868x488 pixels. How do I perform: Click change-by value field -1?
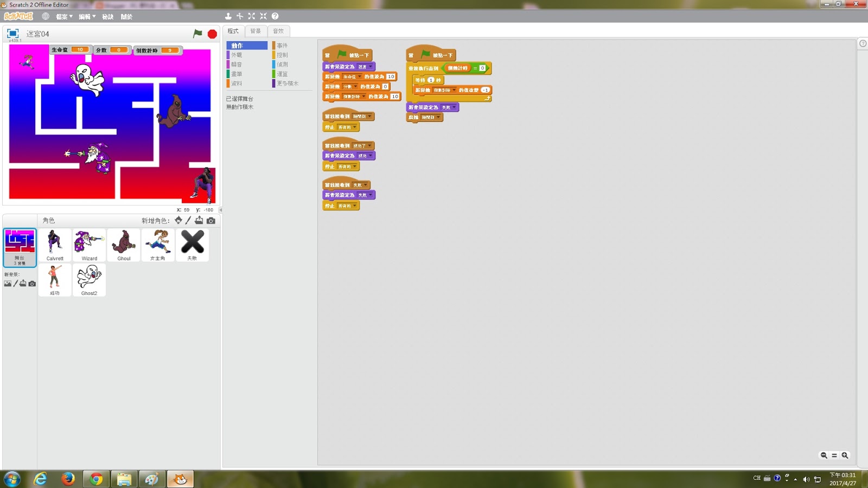(485, 90)
